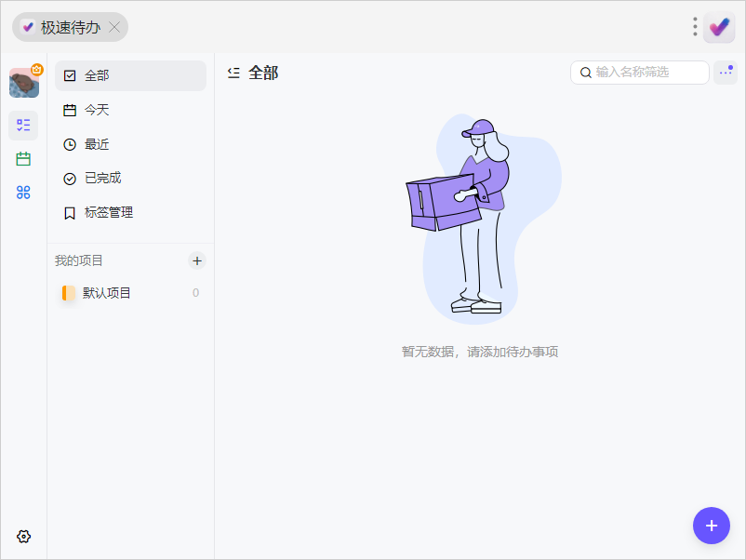Viewport: 746px width, 560px height.
Task: Click the orange 默认项目 color icon
Action: point(69,293)
